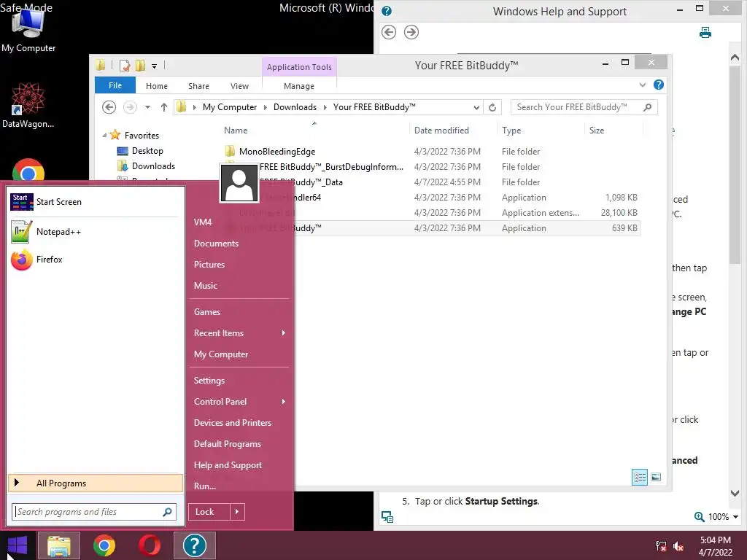
Task: Switch to the View ribbon tab
Action: [x=239, y=86]
